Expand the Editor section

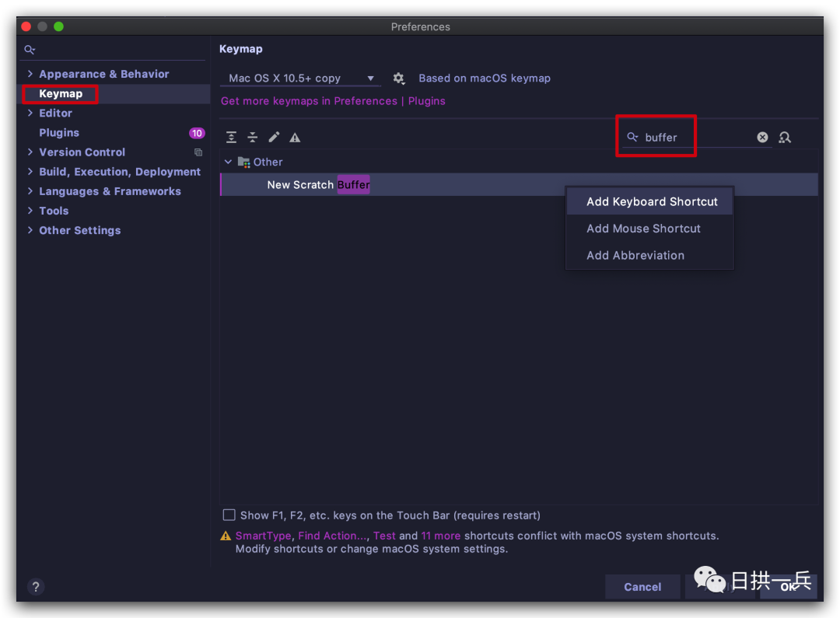click(30, 113)
